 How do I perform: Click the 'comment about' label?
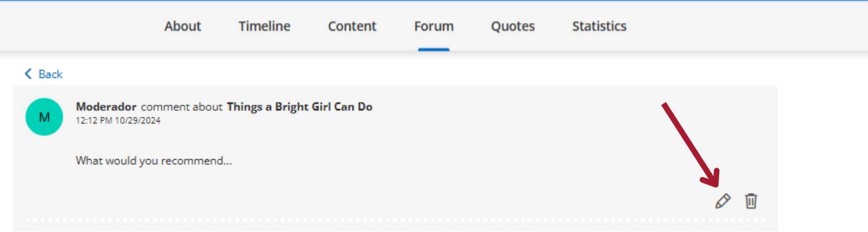pos(181,107)
